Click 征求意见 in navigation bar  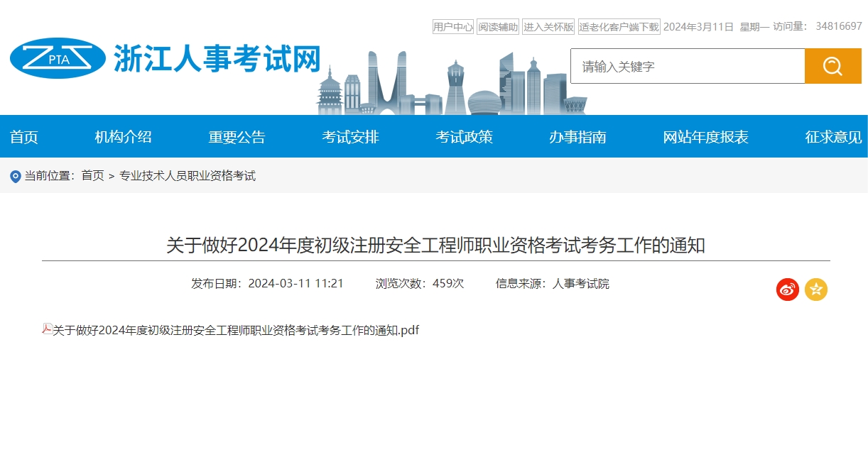click(x=833, y=137)
